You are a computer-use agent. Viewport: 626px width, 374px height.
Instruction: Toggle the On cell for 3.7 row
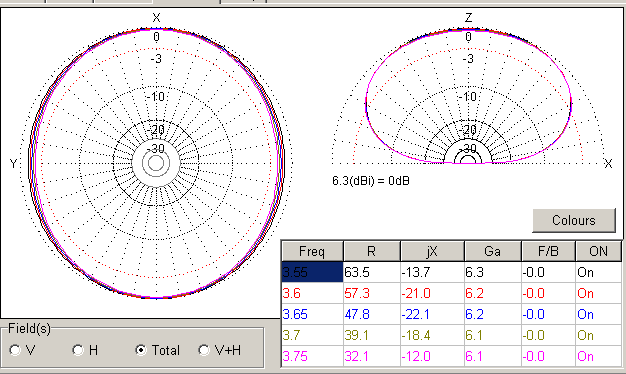(x=598, y=335)
